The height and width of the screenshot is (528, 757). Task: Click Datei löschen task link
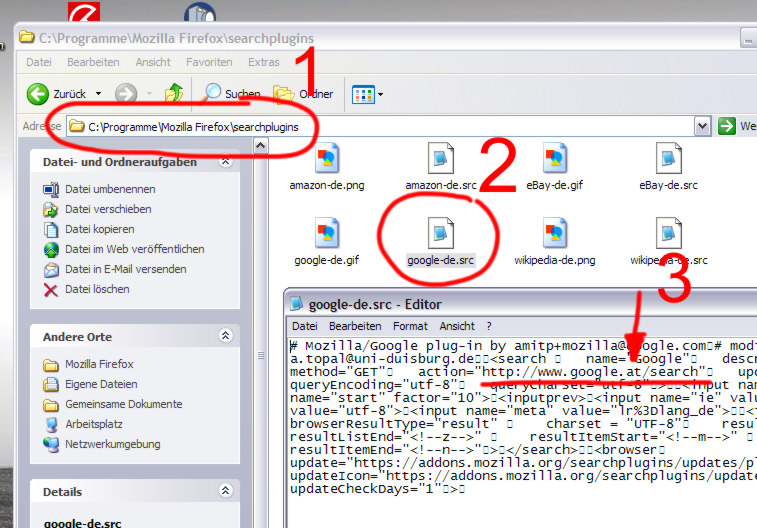point(97,289)
